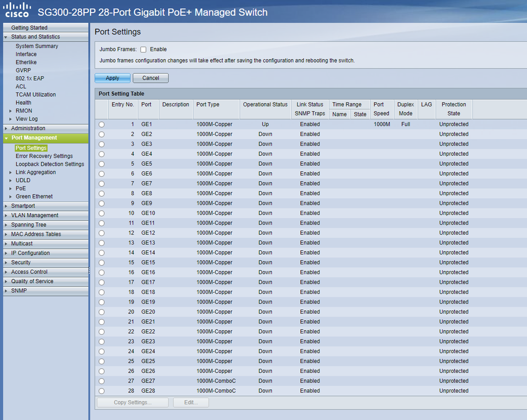Open the VLAN Management menu
The height and width of the screenshot is (420, 527).
pos(35,215)
